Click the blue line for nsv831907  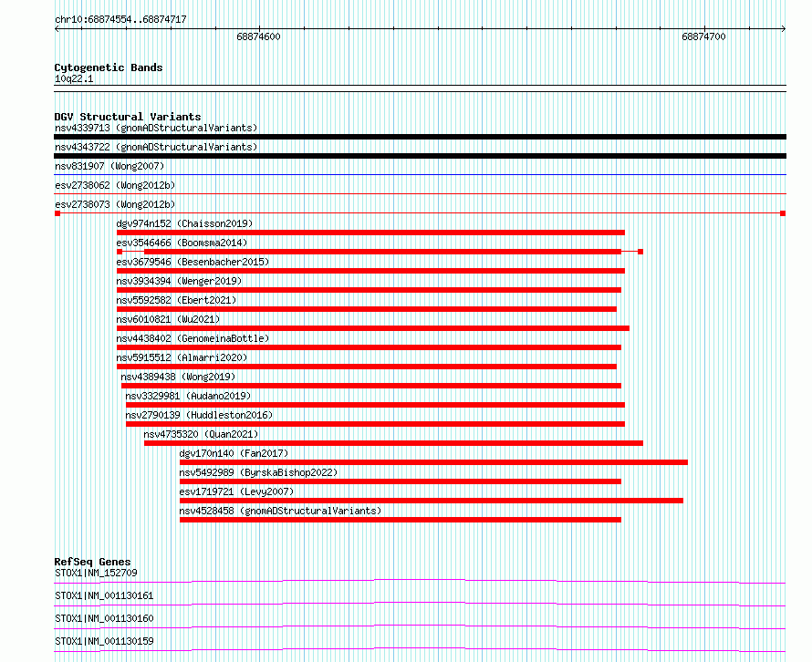coord(420,175)
